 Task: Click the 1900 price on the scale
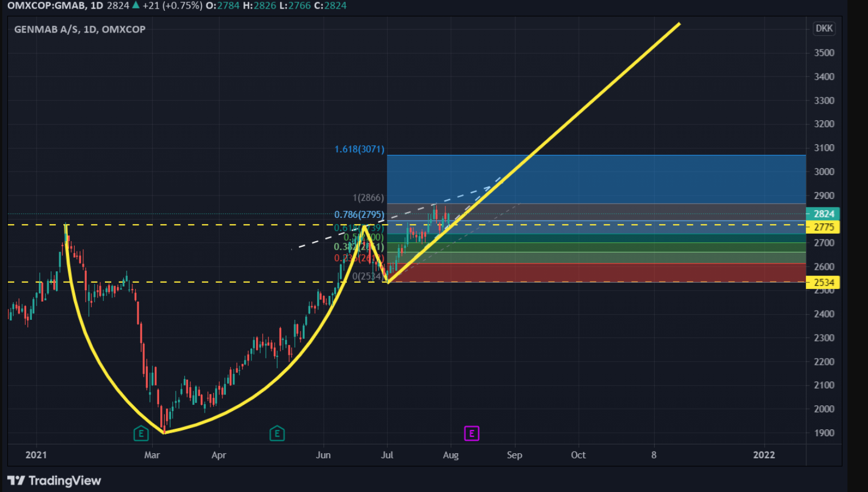[x=824, y=433]
